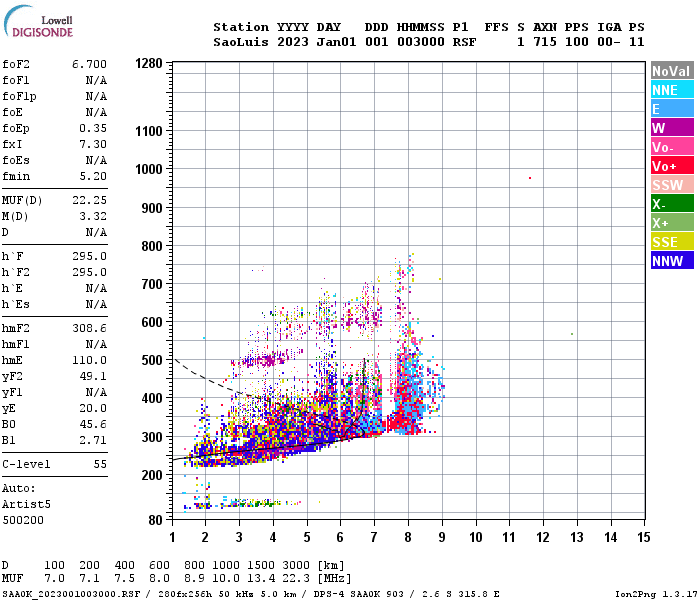Click the AXN value 715
700x600 pixels.
(545, 42)
